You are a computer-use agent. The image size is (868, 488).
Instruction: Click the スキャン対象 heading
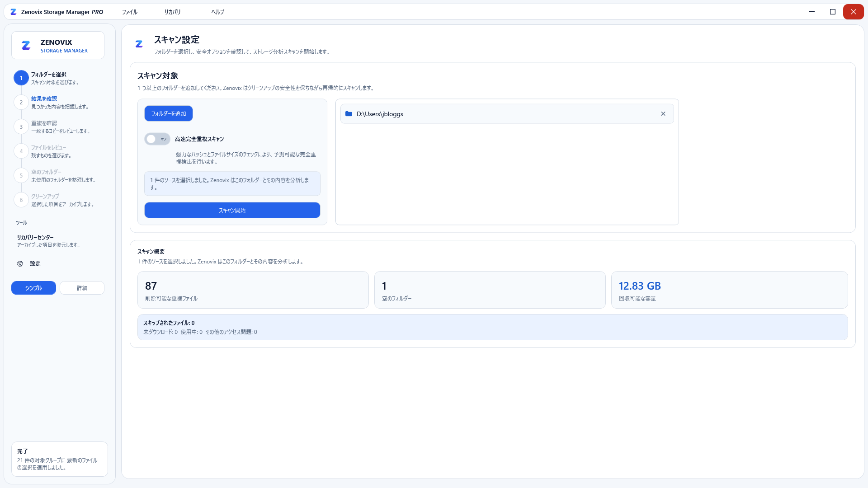click(158, 76)
